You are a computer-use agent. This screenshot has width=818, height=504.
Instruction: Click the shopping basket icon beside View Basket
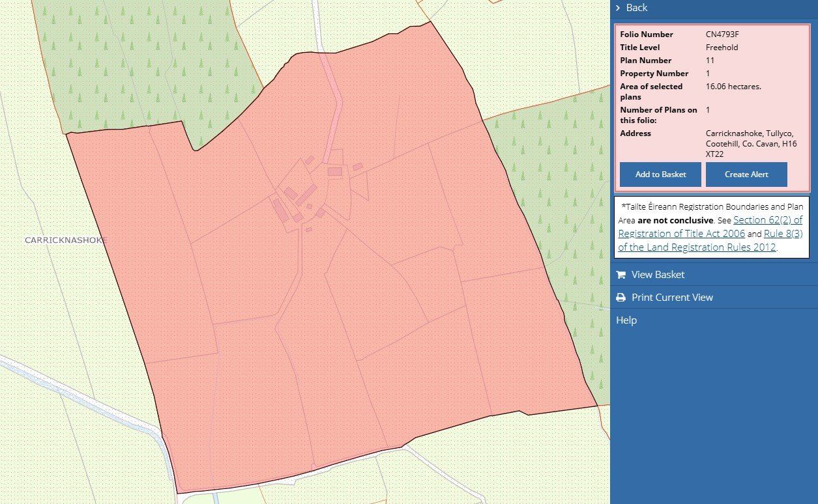621,274
